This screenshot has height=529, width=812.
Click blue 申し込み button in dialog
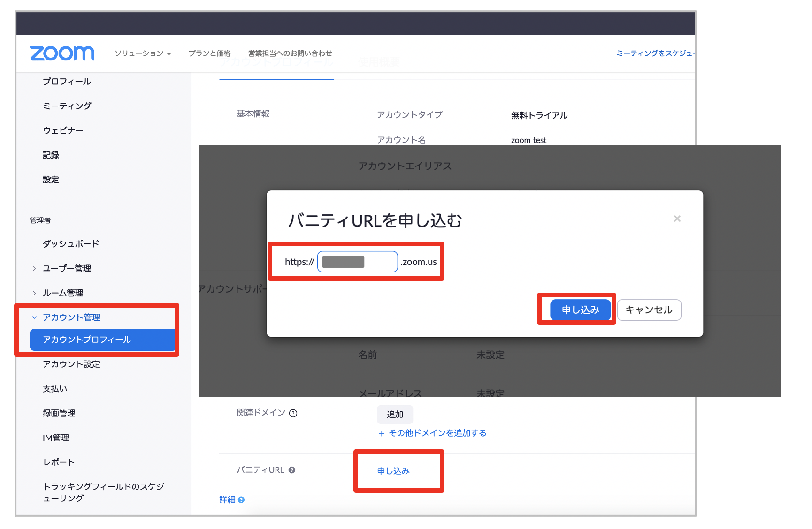pos(581,310)
